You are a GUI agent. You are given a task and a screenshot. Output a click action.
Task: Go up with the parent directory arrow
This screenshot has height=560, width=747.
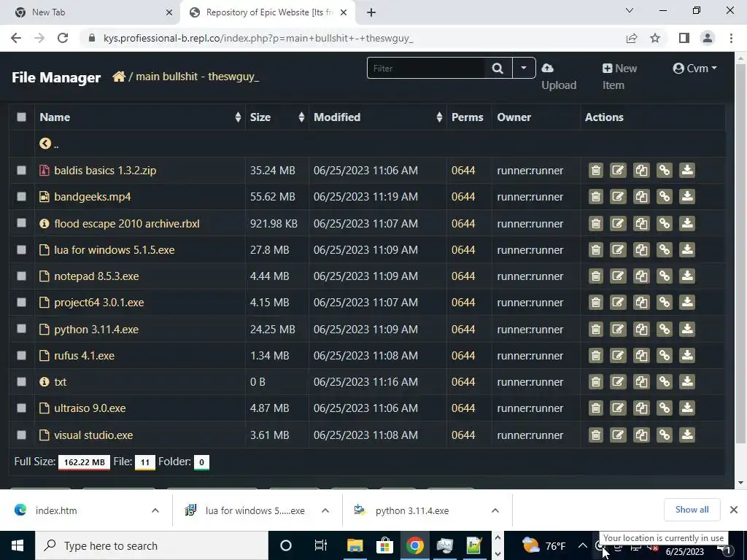point(45,144)
